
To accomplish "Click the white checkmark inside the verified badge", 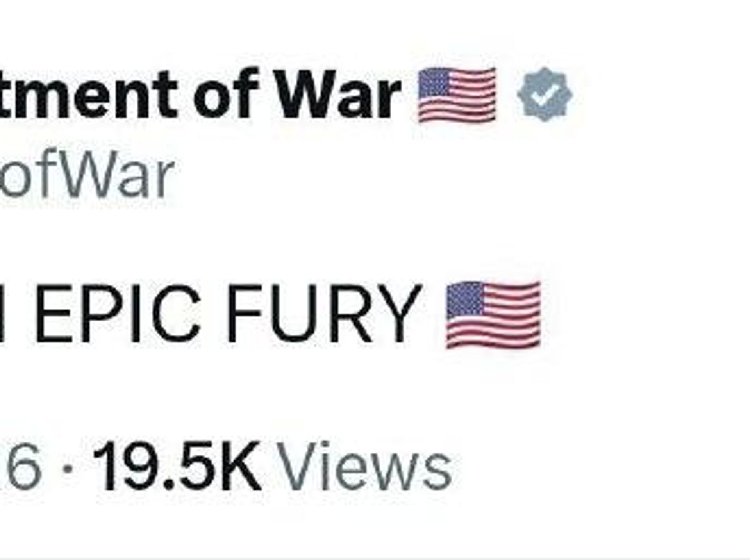I will click(x=546, y=95).
